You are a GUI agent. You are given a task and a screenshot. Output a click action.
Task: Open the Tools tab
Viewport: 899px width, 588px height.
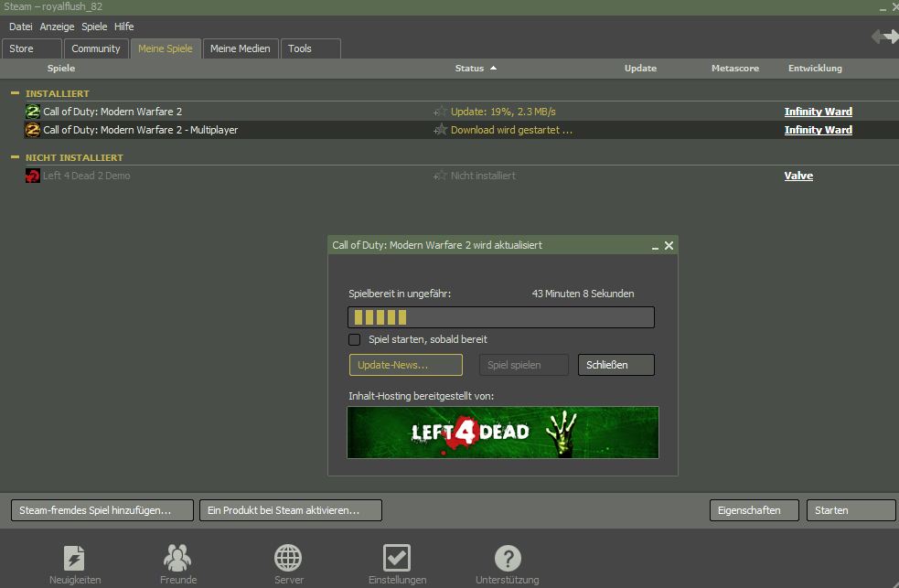pos(311,48)
